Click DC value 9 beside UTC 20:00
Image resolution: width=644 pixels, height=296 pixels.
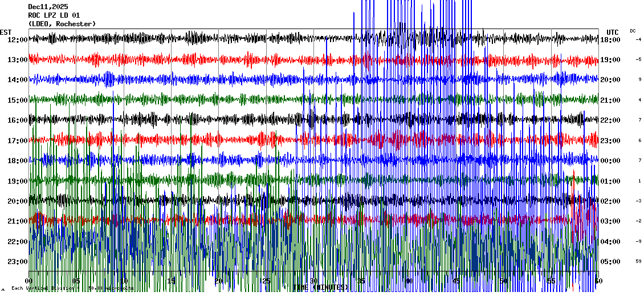click(x=640, y=80)
